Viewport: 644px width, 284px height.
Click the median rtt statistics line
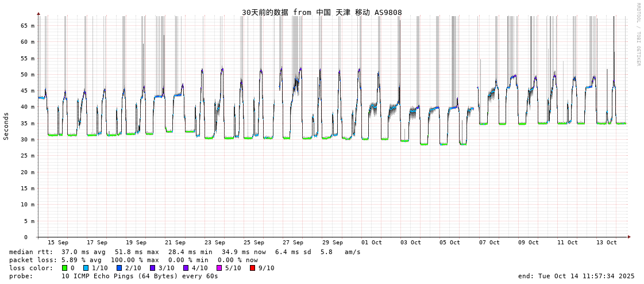(185, 252)
